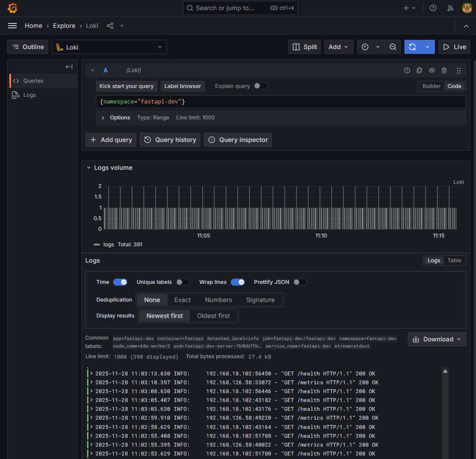Enable the Explain query toggle

tap(261, 86)
